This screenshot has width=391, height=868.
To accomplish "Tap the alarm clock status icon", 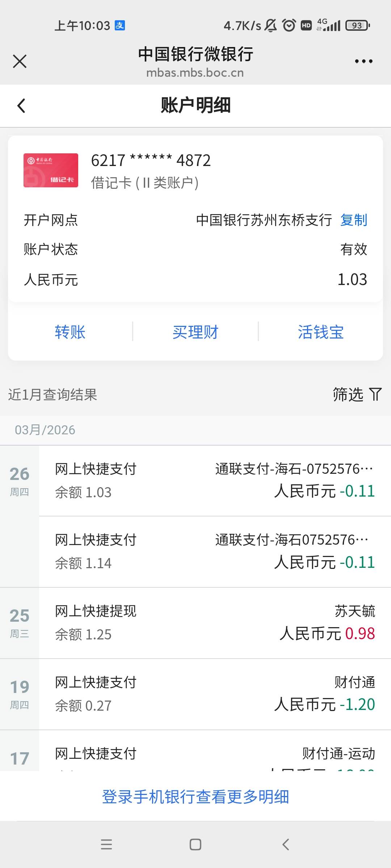I will click(x=289, y=25).
